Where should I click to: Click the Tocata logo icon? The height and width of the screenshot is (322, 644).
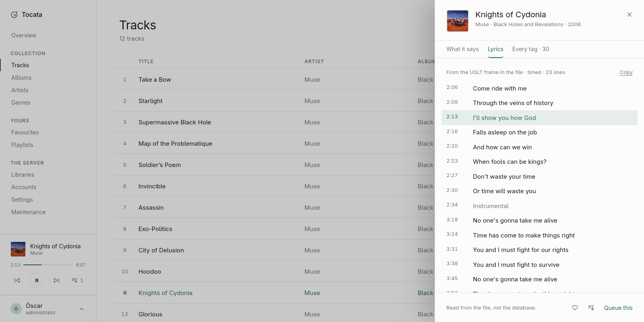coord(14,14)
